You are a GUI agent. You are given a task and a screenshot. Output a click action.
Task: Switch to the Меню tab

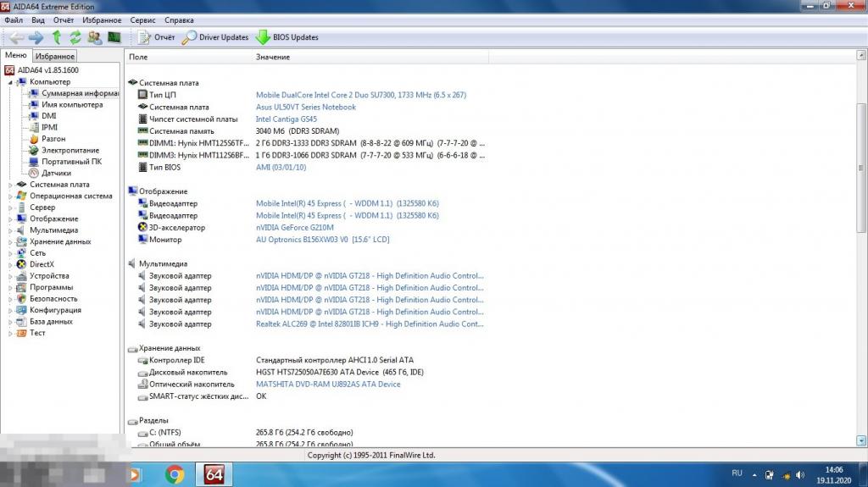click(16, 55)
